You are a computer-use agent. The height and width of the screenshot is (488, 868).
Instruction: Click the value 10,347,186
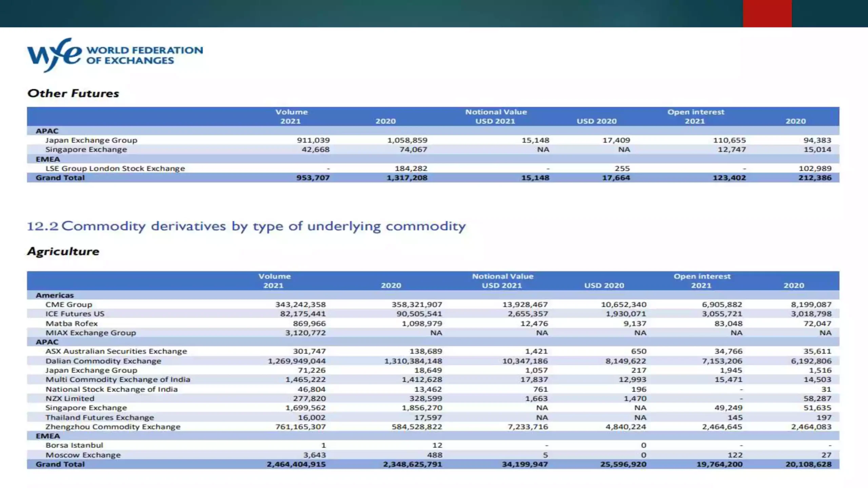pyautogui.click(x=525, y=361)
